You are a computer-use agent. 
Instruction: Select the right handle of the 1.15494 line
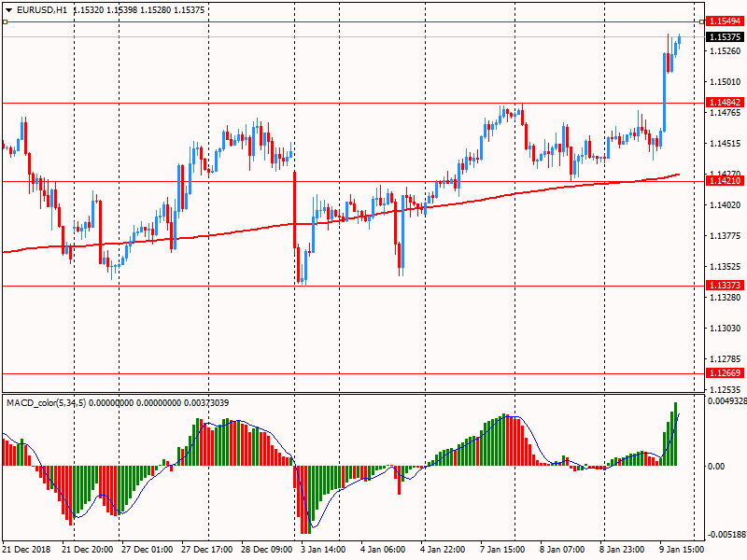[702, 21]
